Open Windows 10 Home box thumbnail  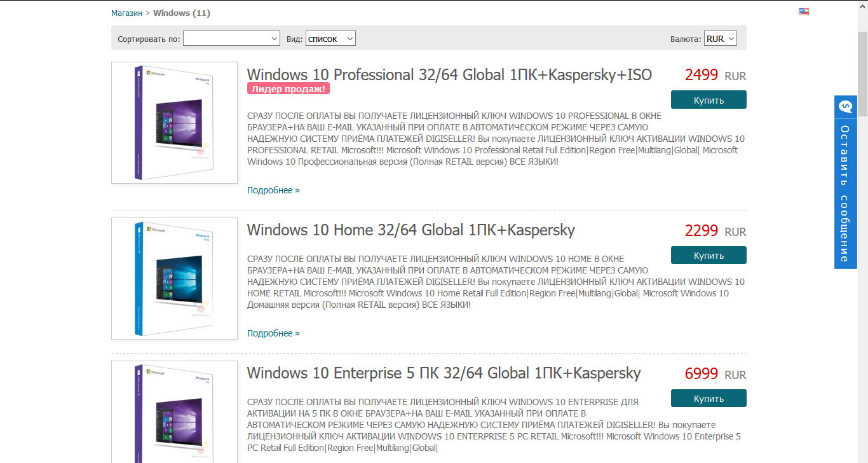pyautogui.click(x=174, y=279)
